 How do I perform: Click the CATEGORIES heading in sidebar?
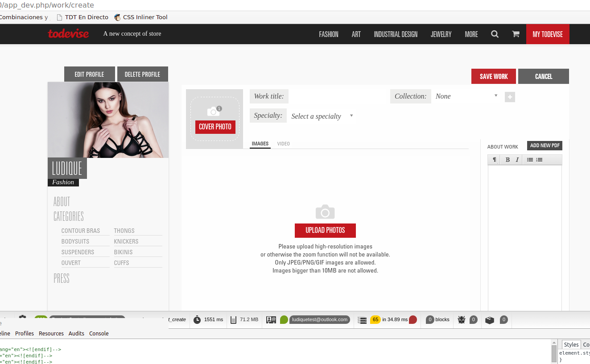(69, 216)
